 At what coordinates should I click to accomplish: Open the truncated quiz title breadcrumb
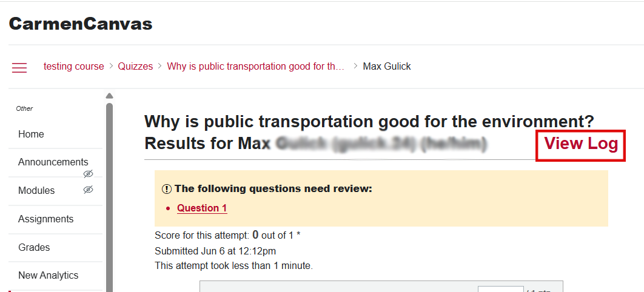point(255,67)
